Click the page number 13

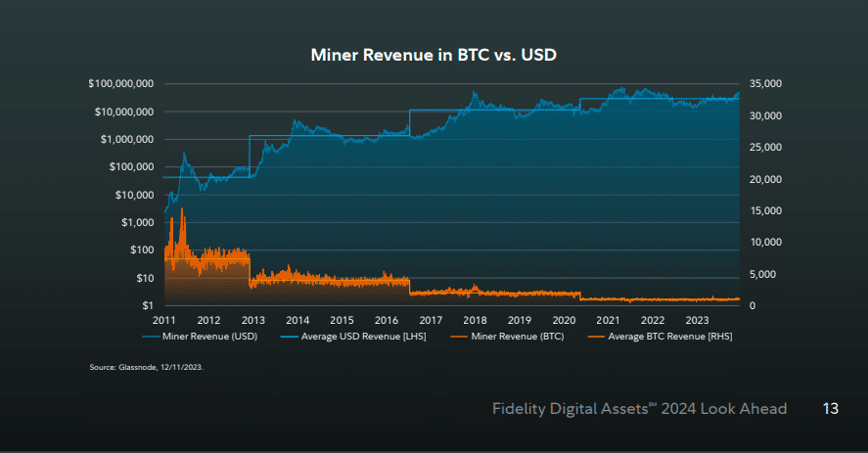[829, 409]
